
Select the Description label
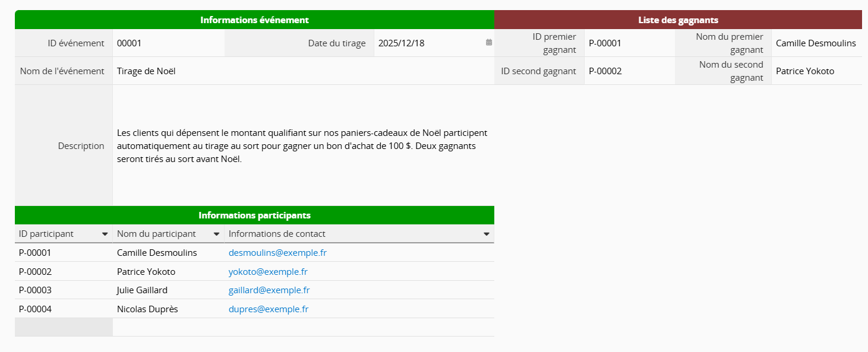tap(64, 145)
